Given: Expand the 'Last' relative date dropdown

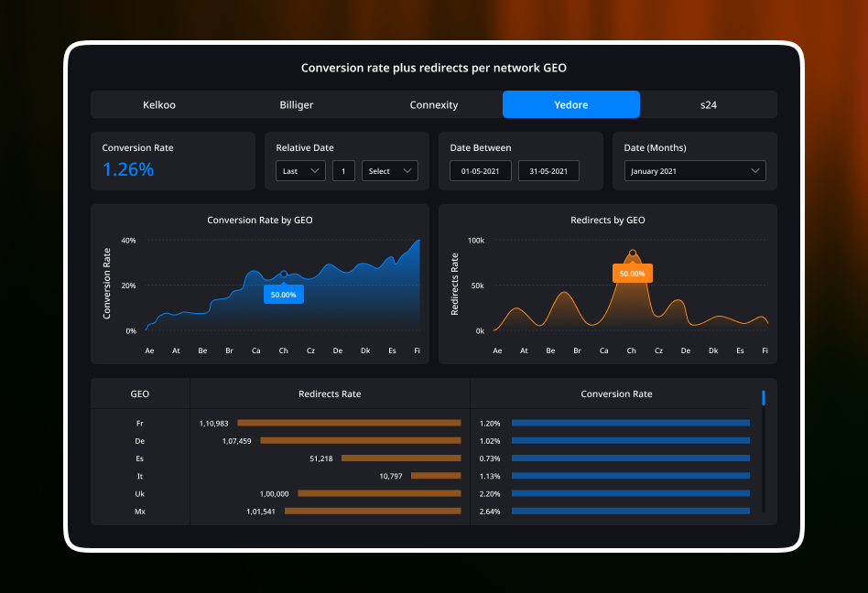Looking at the screenshot, I should (x=300, y=171).
